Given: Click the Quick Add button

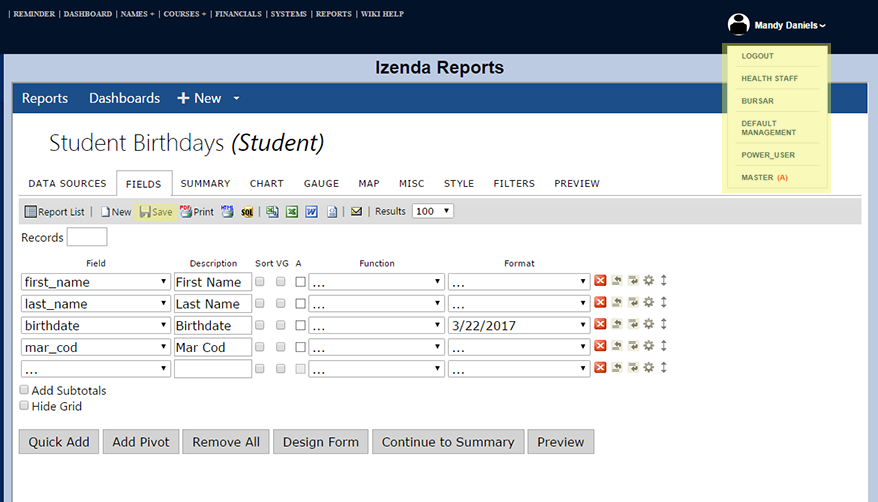Looking at the screenshot, I should 59,442.
